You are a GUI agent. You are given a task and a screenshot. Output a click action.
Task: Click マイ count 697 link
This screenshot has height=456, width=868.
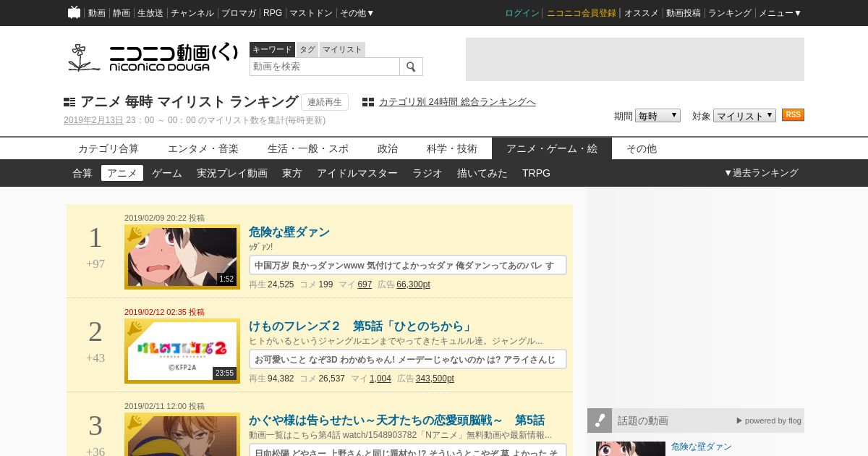click(365, 284)
